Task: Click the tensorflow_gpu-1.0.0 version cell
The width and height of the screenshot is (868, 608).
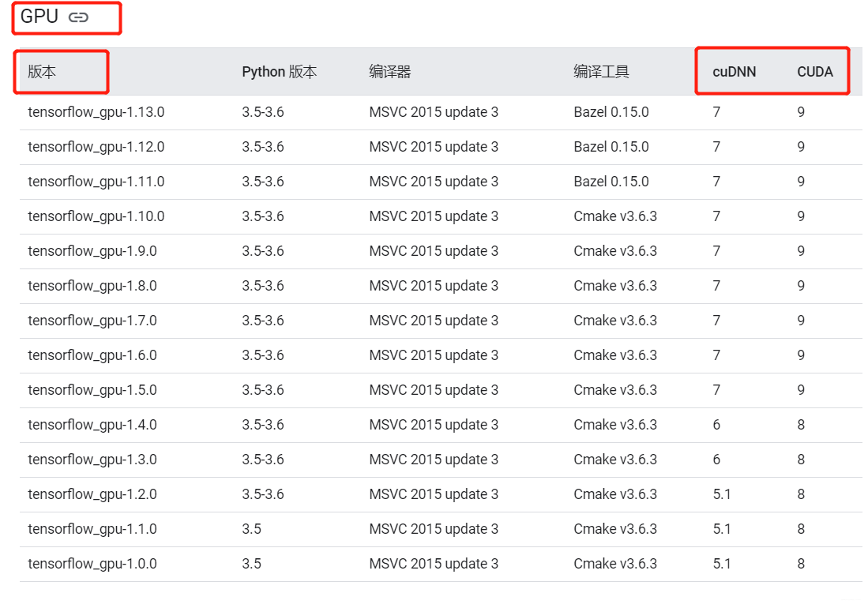Action: [x=92, y=565]
